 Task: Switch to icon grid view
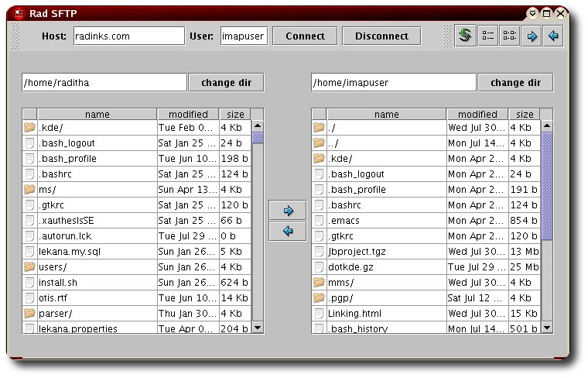[x=509, y=36]
